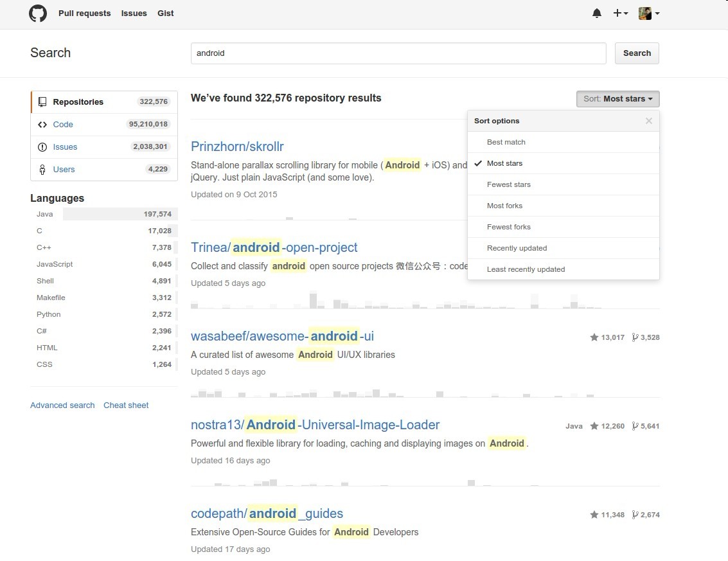
Task: Filter results by C++ language
Action: pyautogui.click(x=104, y=247)
